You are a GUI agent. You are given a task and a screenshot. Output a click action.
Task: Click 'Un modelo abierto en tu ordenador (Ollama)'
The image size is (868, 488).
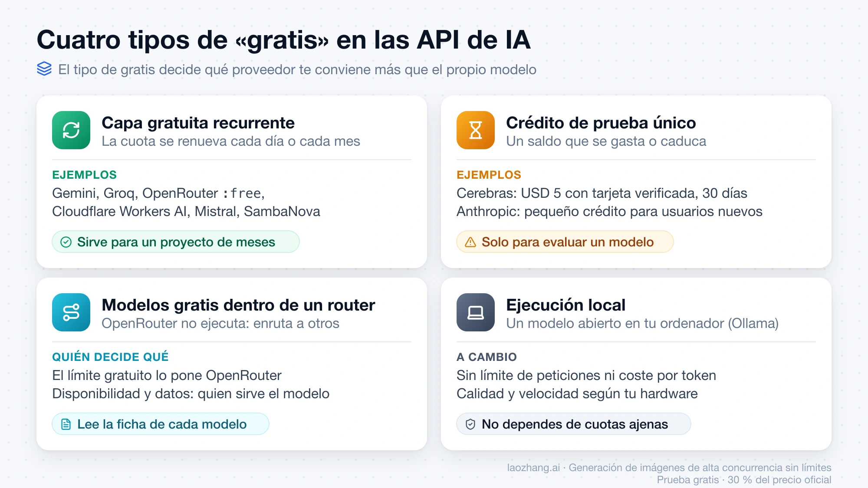point(642,324)
